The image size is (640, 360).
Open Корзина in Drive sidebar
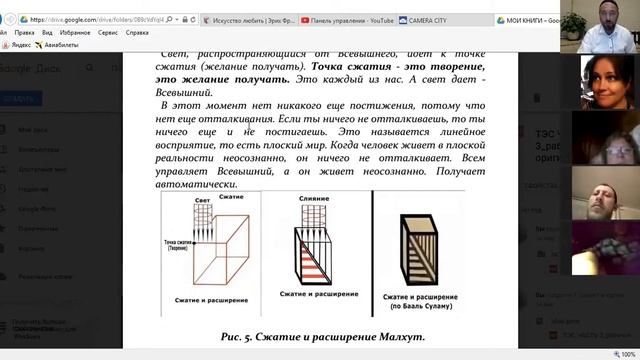(31, 248)
